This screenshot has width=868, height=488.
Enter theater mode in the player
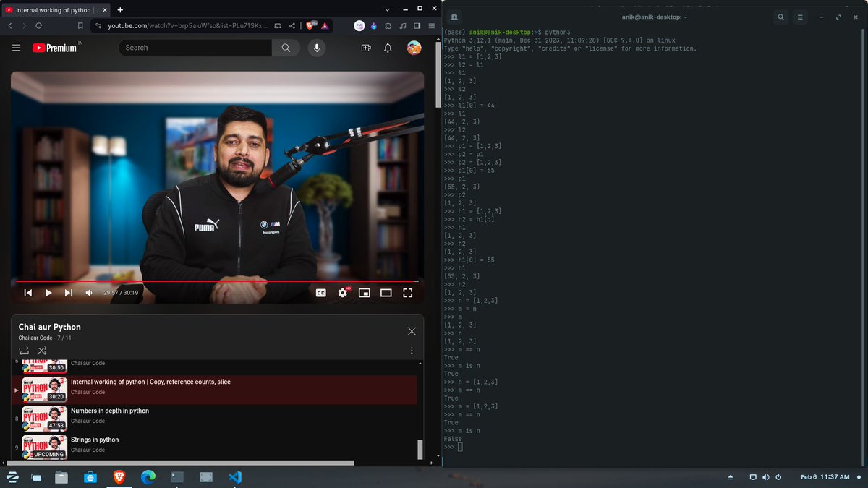[386, 293]
